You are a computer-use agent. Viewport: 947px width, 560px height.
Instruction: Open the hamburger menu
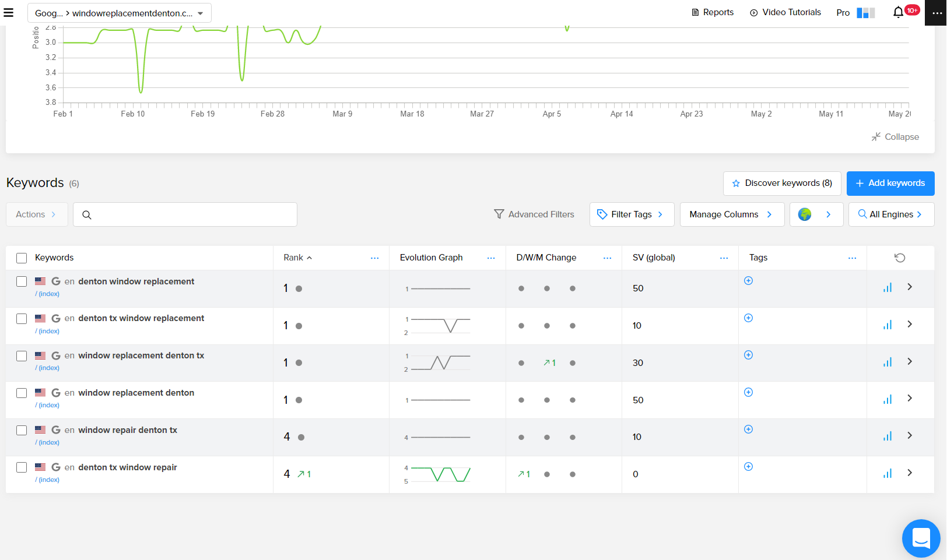(9, 12)
